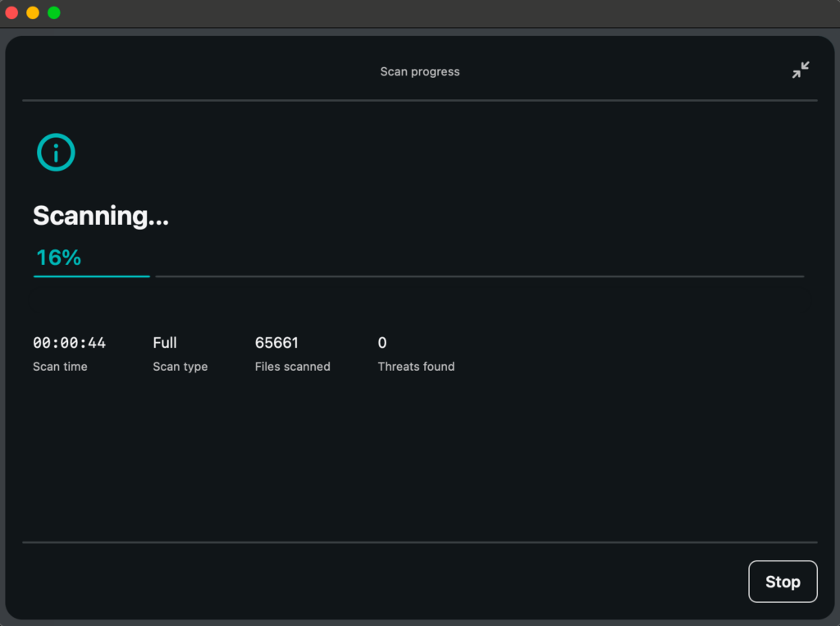Click the Threats found label
The width and height of the screenshot is (840, 626).
pos(416,367)
